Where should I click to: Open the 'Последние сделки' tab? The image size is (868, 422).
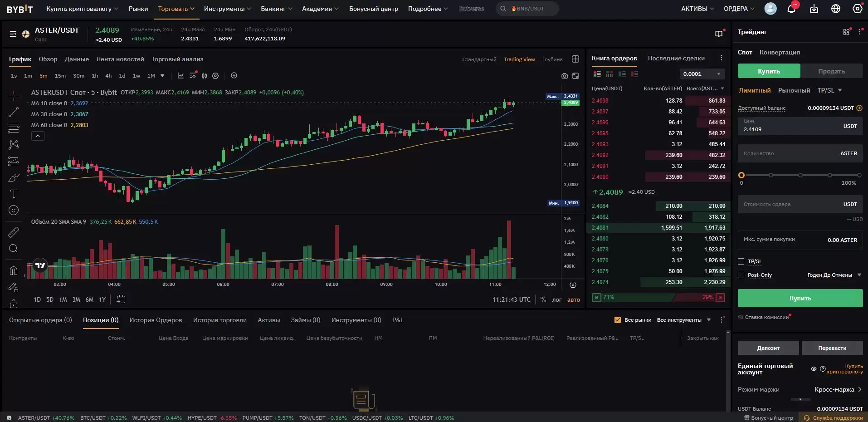676,58
